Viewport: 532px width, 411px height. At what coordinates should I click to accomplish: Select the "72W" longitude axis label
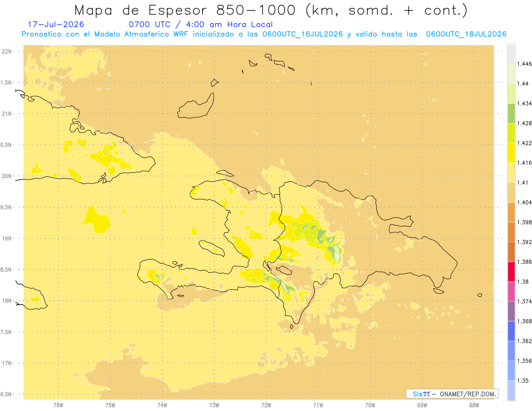[266, 405]
